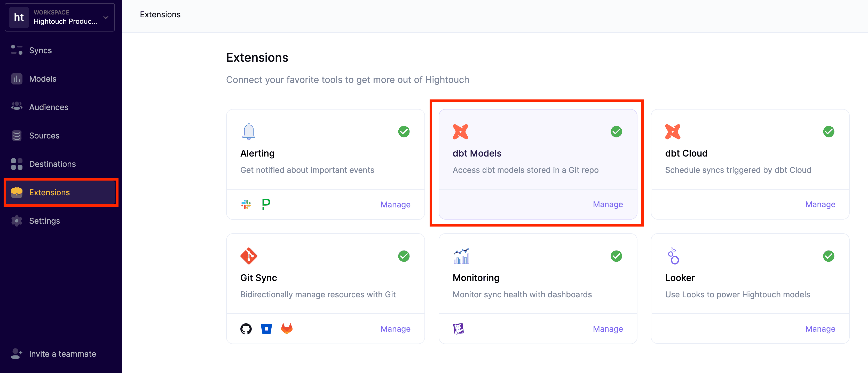868x373 pixels.
Task: Click the dbt Cloud logo icon
Action: coord(673,131)
